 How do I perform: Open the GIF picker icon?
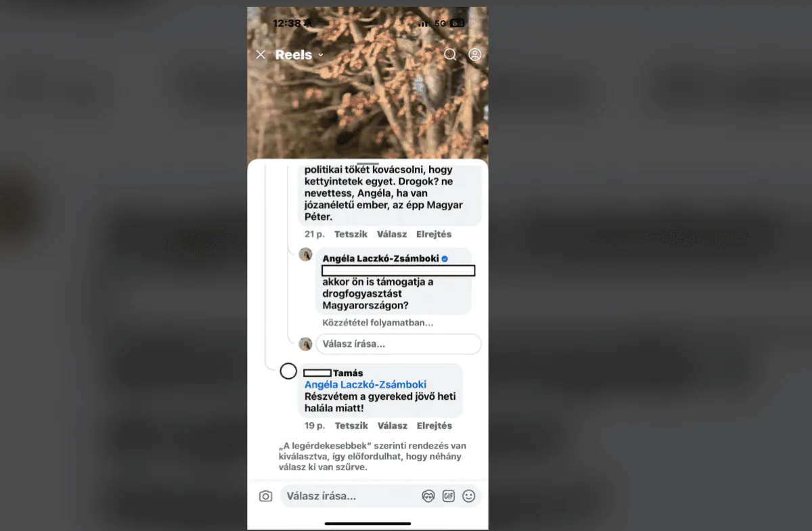tap(448, 497)
